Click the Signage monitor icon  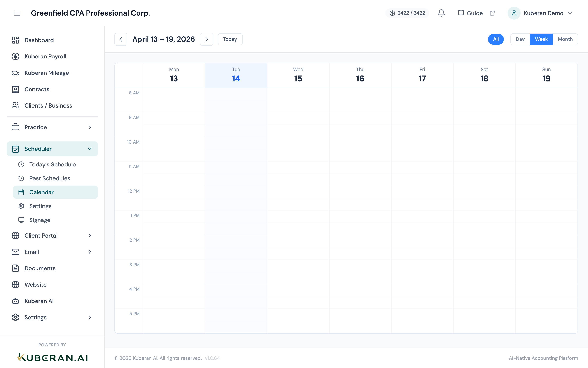coord(21,220)
